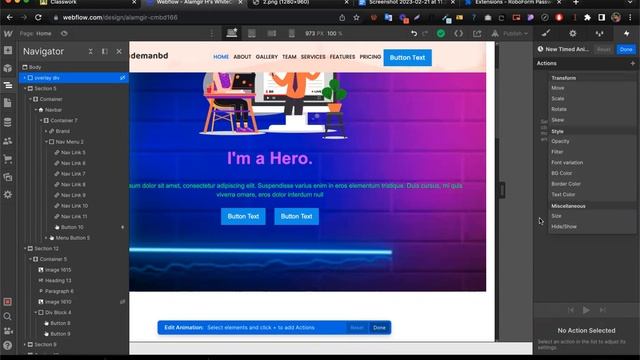
Task: Choose Hide/Show from the action menu
Action: pos(593,227)
